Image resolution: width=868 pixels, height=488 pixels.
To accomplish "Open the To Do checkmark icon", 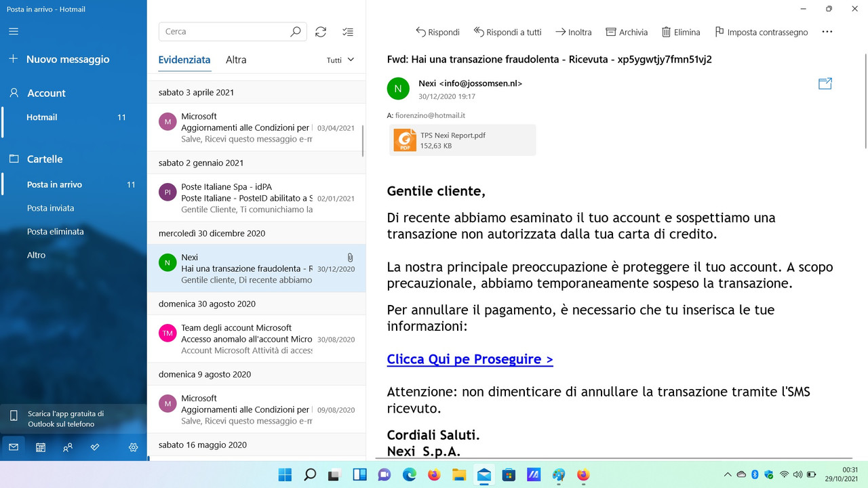I will (x=95, y=447).
